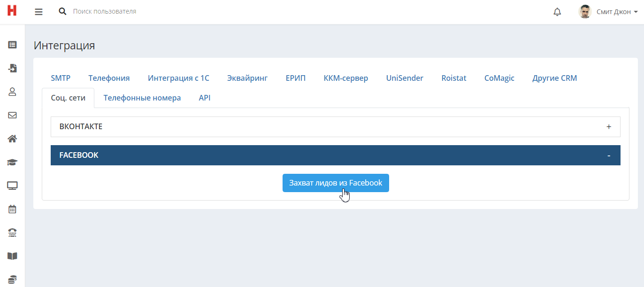Click the Интеграция page heading
This screenshot has width=644, height=287.
tap(64, 46)
